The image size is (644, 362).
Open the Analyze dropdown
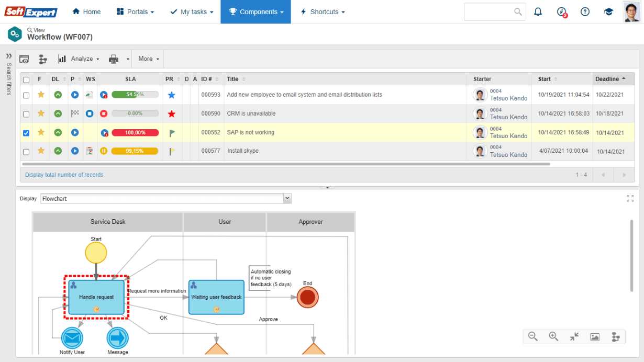point(79,59)
